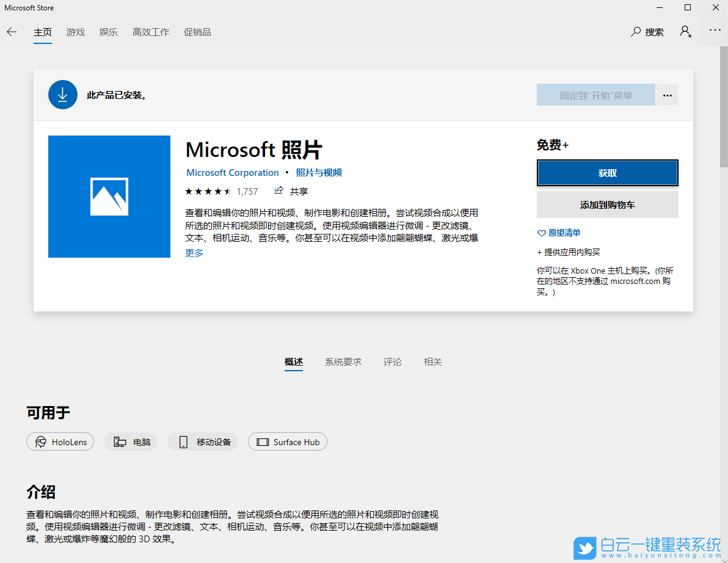Add Microsoft 照片 to 愿望清单

pyautogui.click(x=558, y=233)
